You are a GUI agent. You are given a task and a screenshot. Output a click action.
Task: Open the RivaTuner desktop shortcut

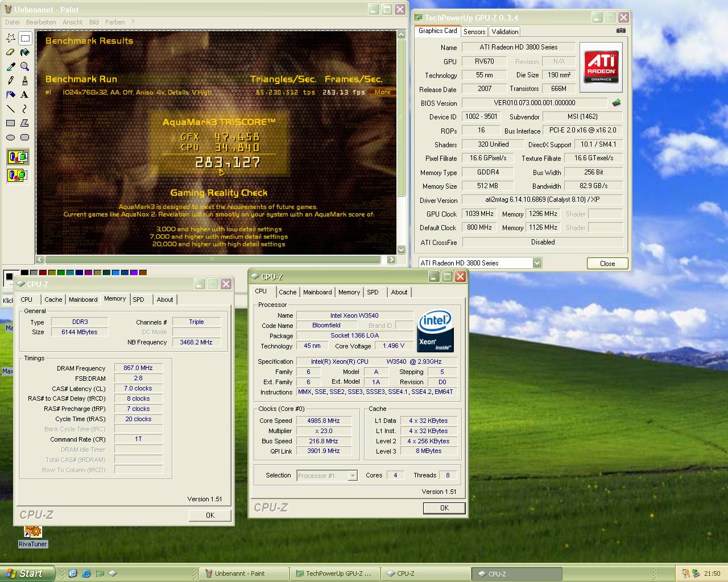[32, 536]
